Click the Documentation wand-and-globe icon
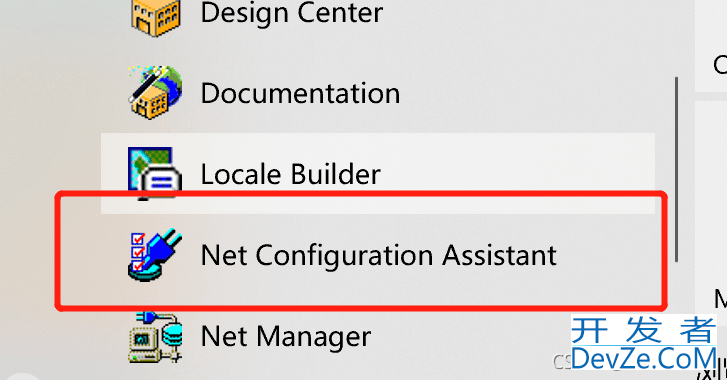Screen dimensions: 727x380 point(155,92)
